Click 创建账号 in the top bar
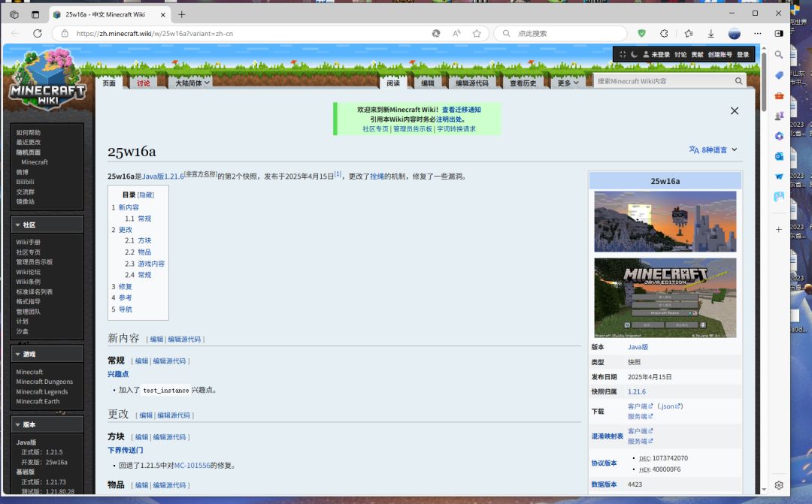812x504 pixels. [720, 54]
